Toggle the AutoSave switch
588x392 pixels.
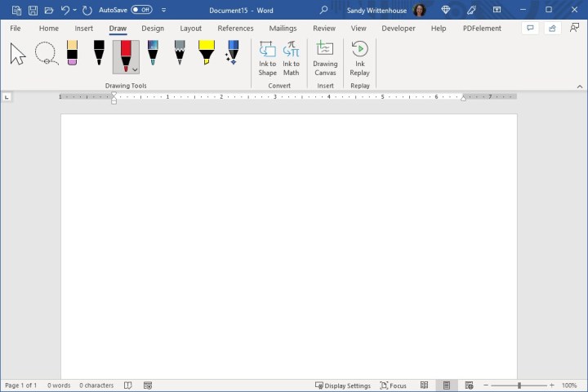[141, 10]
